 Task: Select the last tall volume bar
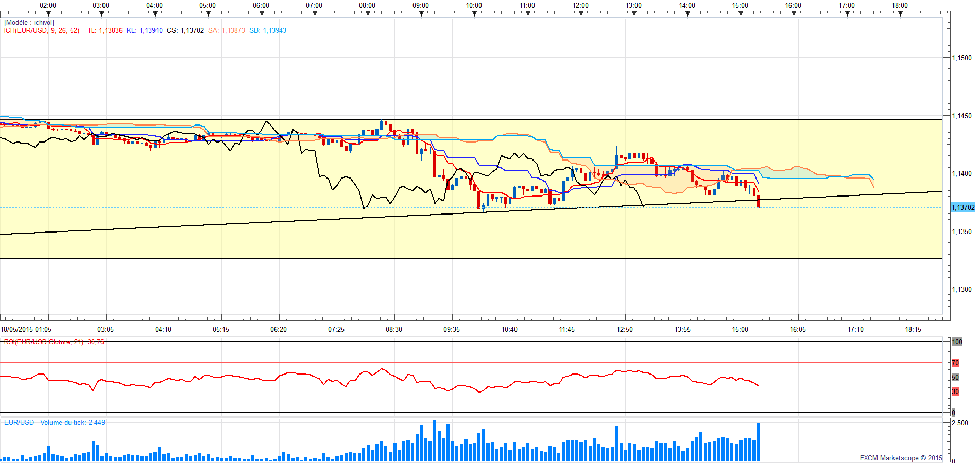click(759, 442)
